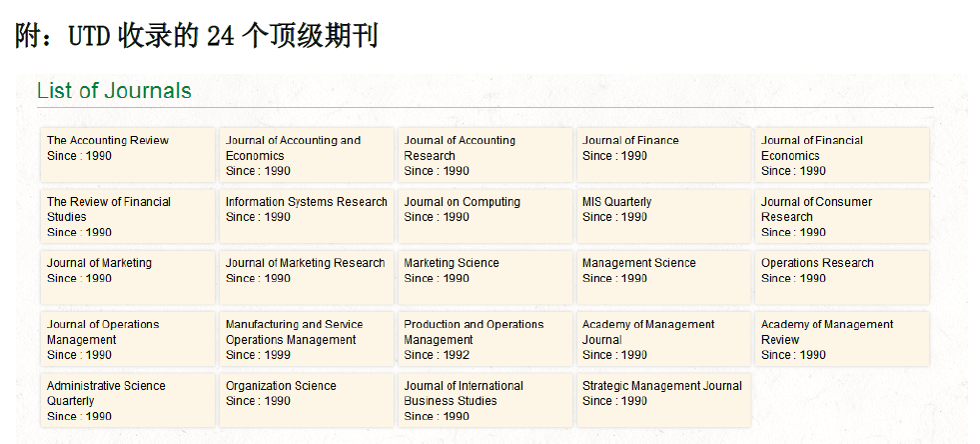Open Journal of Accounting Research card
The width and height of the screenshot is (980, 444).
tap(485, 155)
